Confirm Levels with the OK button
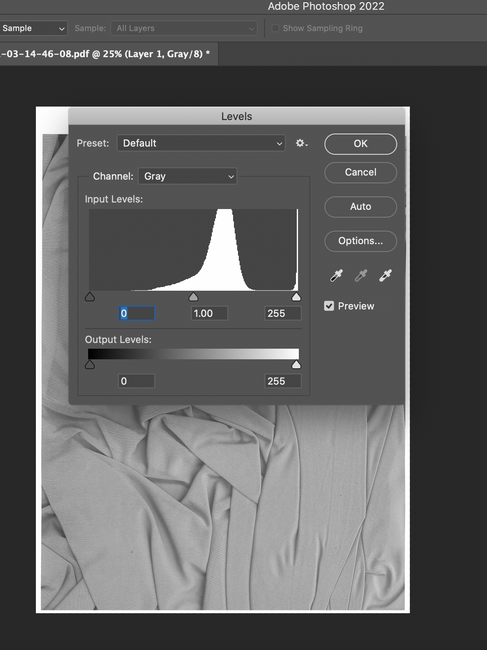 [x=361, y=143]
